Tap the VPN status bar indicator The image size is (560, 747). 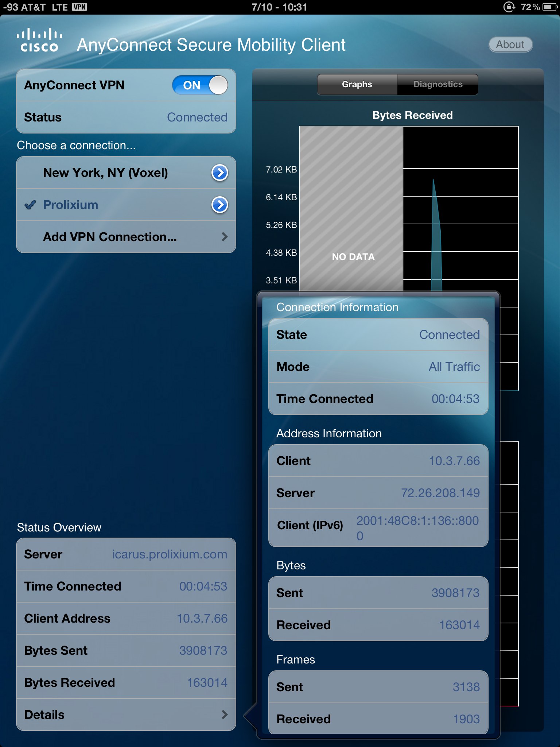coord(79,7)
